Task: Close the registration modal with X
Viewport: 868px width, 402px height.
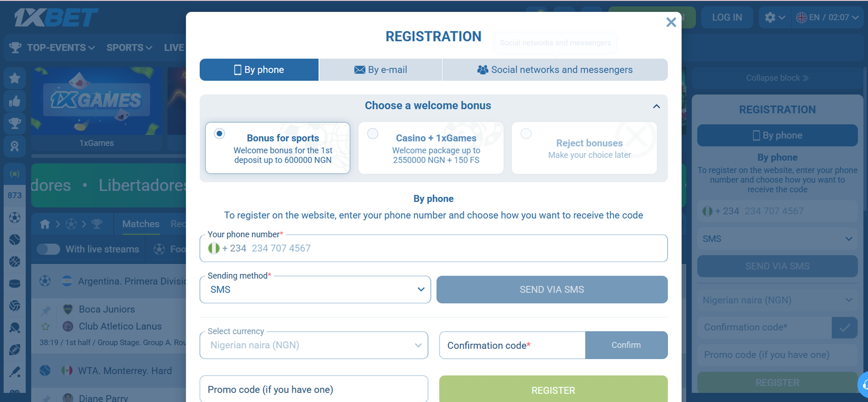Action: [671, 22]
